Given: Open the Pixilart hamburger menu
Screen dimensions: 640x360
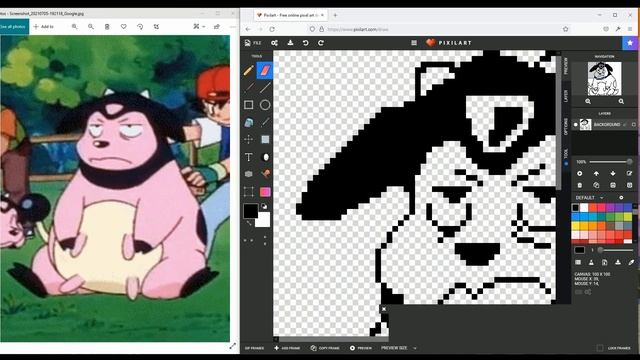Looking at the screenshot, I should 414,43.
